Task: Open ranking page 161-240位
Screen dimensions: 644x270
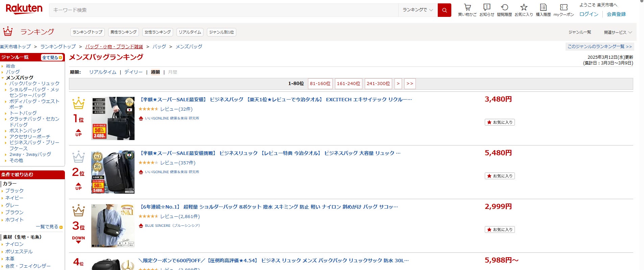Action: coord(349,84)
